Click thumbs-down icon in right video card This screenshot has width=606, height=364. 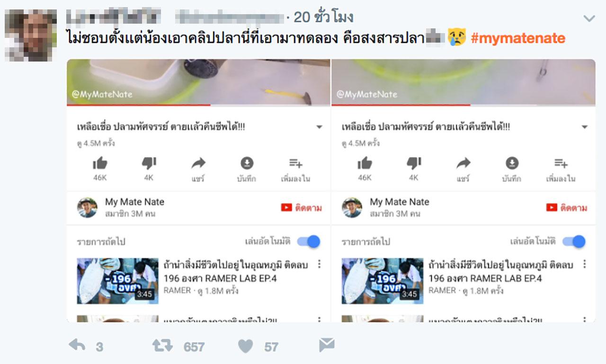414,164
